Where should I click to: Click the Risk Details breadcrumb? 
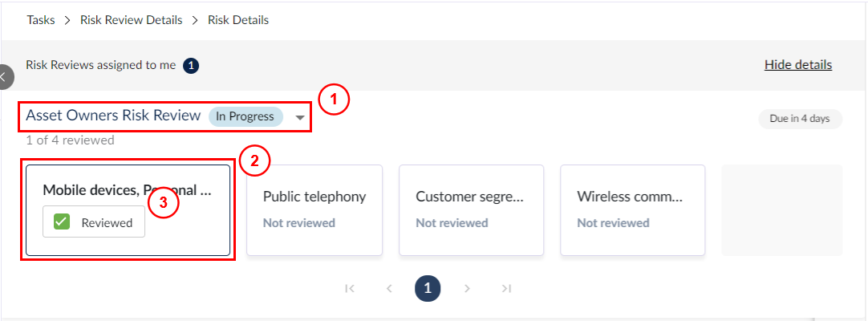[238, 21]
